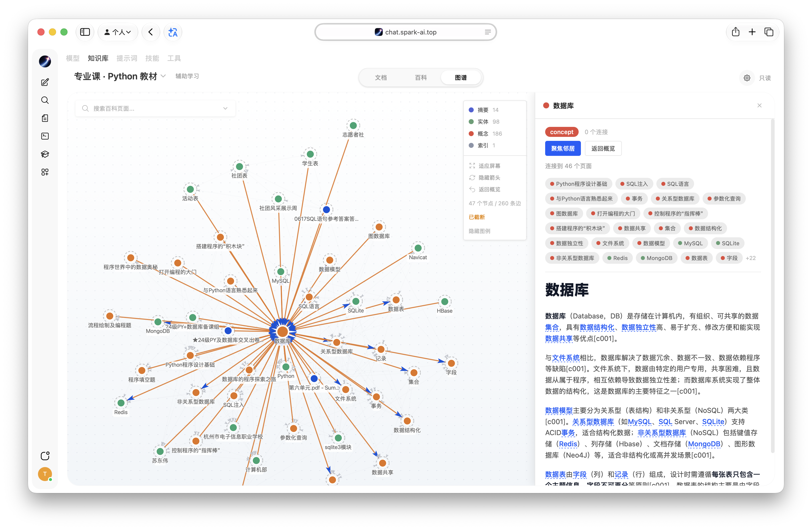Open the SQL注入 connected page chip
The width and height of the screenshot is (812, 530).
[x=634, y=184]
